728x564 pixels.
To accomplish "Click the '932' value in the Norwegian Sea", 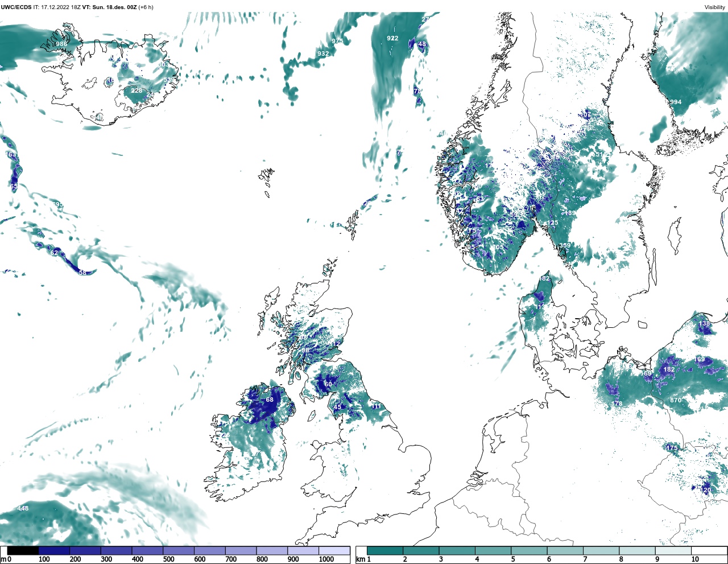I will [x=323, y=53].
